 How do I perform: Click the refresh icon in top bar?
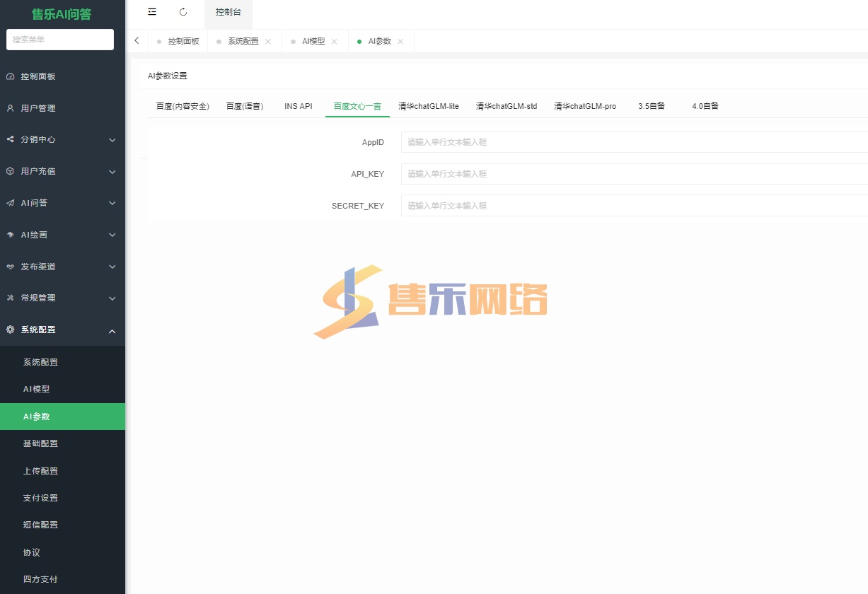183,12
